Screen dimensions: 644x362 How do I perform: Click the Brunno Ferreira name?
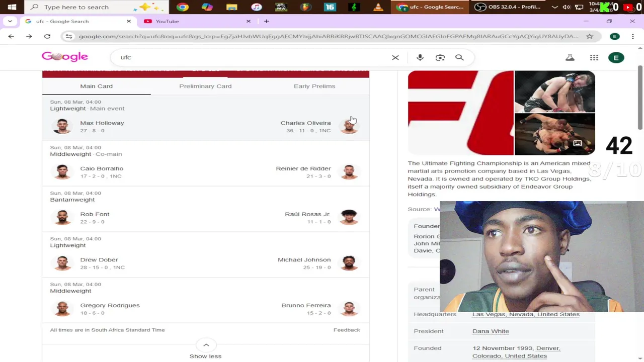(x=306, y=305)
